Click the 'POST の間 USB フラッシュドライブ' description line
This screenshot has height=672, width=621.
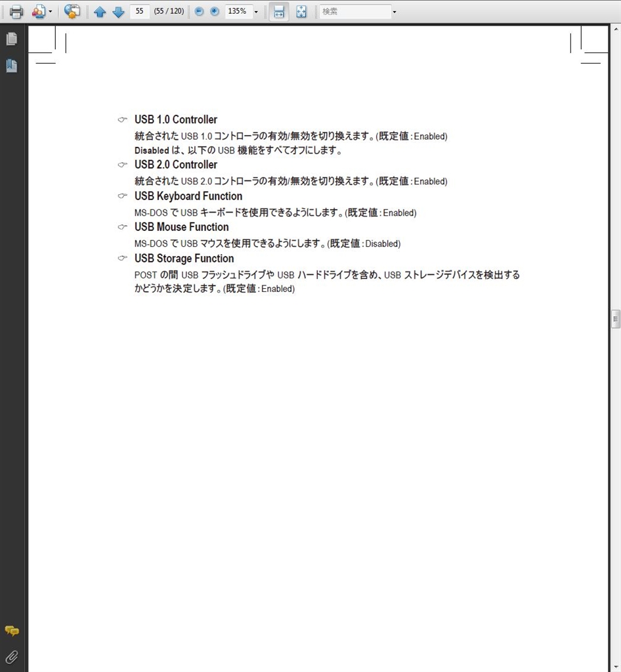(x=327, y=275)
